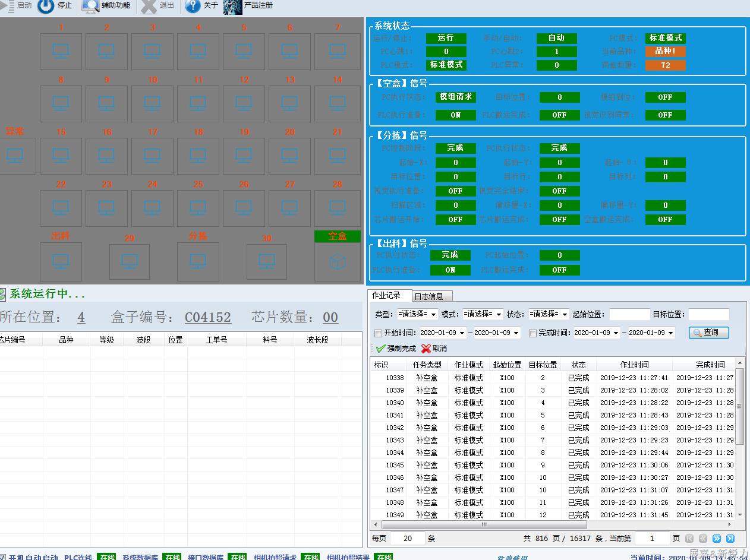Click record row 10345

point(553,465)
